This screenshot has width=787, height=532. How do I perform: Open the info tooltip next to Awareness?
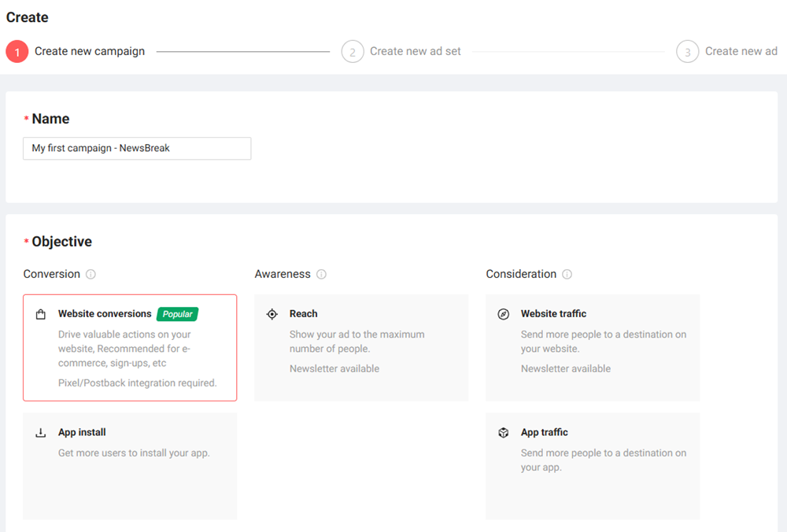click(321, 275)
